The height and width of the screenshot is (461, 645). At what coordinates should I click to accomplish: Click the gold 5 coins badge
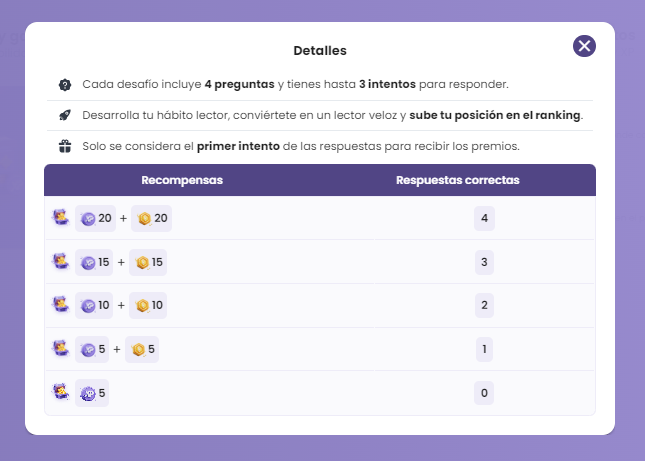coord(142,350)
